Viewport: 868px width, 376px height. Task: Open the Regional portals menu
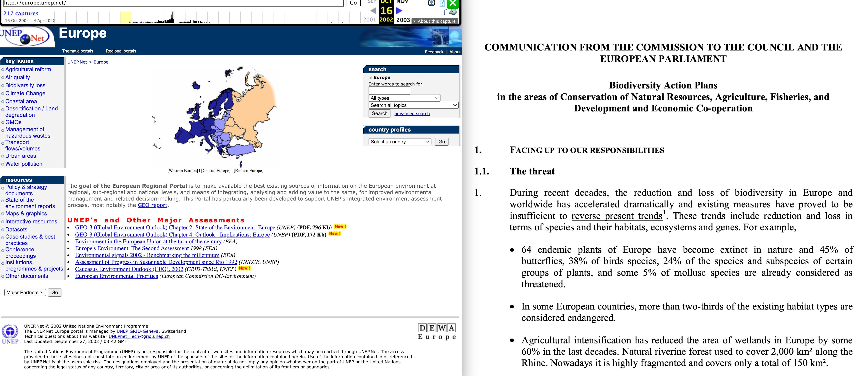pos(121,51)
